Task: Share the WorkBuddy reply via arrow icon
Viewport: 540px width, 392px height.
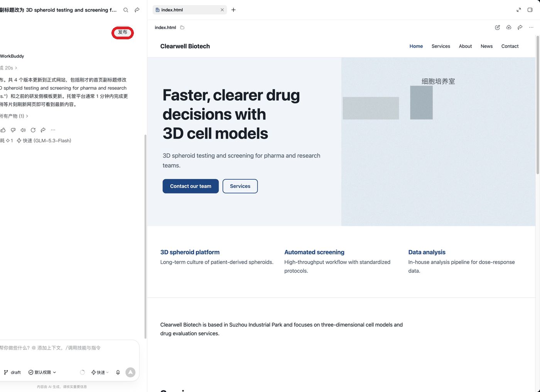Action: [43, 130]
